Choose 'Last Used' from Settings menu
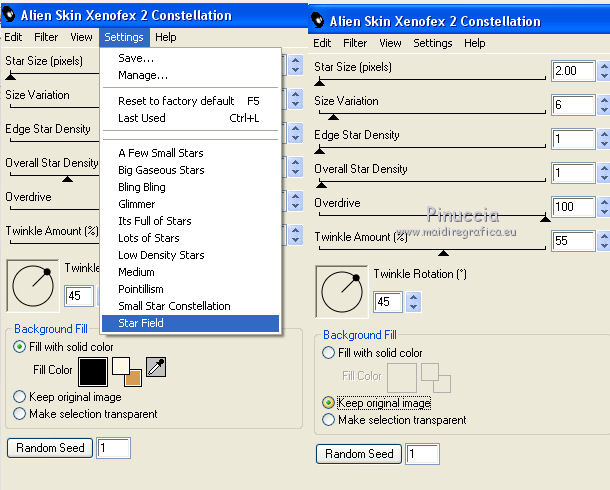The width and height of the screenshot is (610, 490). click(191, 118)
